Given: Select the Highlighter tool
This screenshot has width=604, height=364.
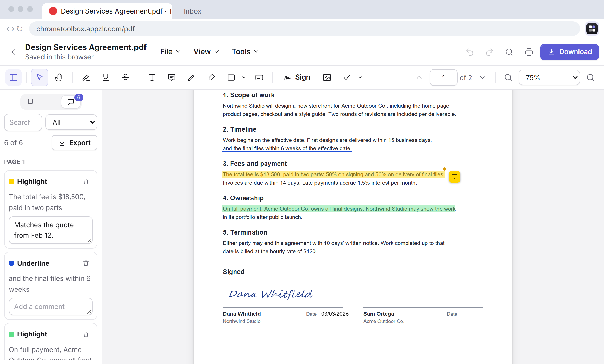Looking at the screenshot, I should pos(86,77).
